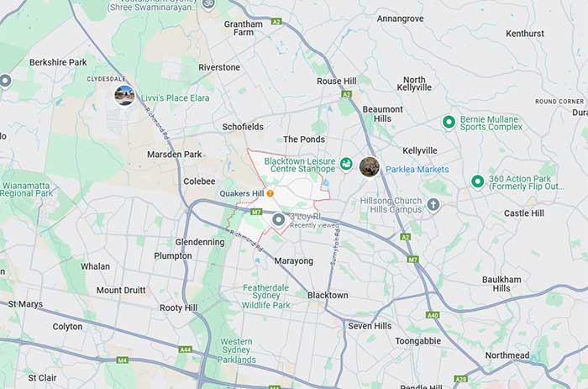The image size is (588, 389).
Task: Select the Castle Hill suburb label
Action: (x=523, y=213)
